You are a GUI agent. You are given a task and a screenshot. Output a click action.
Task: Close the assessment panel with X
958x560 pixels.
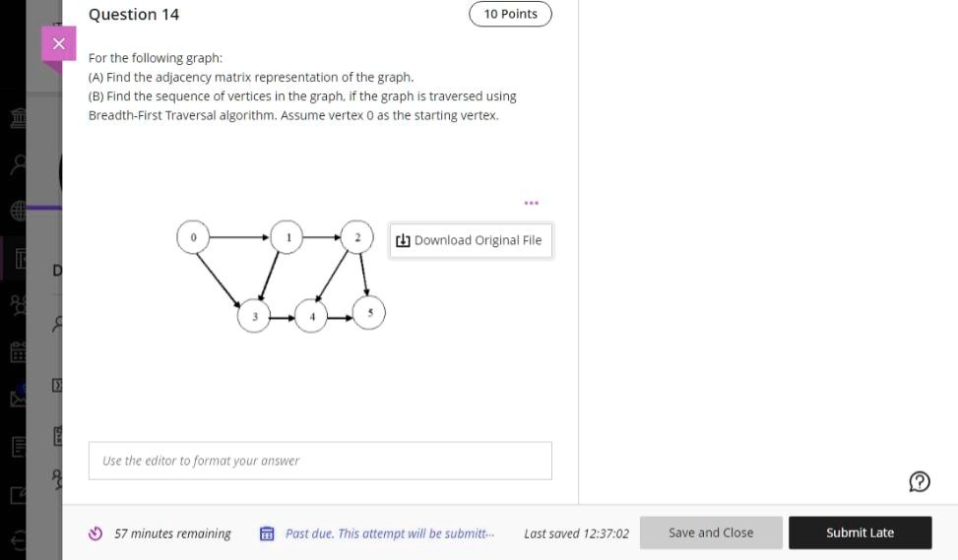[59, 43]
